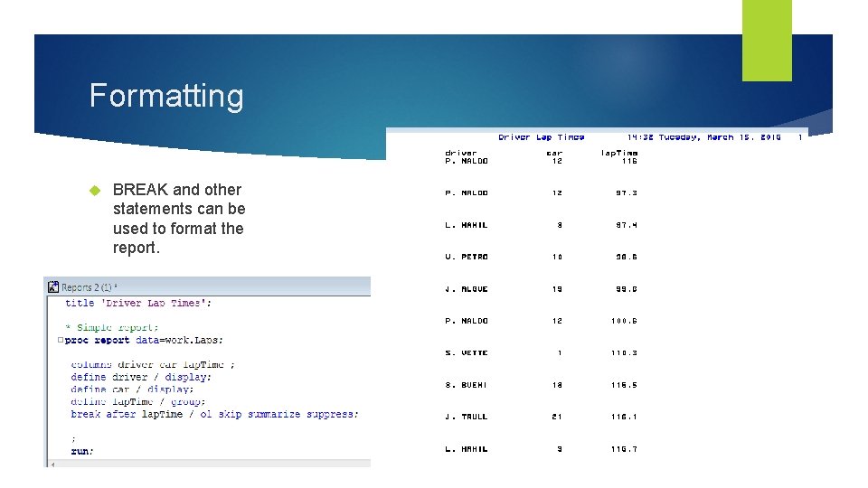Viewport: 868px width, 488px height.
Task: Click the 'V. PETRO' driver row
Action: (541, 257)
